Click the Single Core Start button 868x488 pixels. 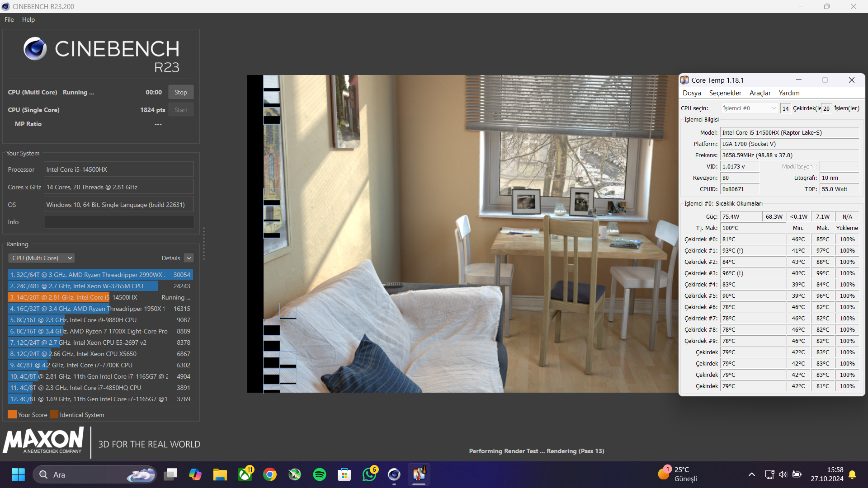(180, 110)
